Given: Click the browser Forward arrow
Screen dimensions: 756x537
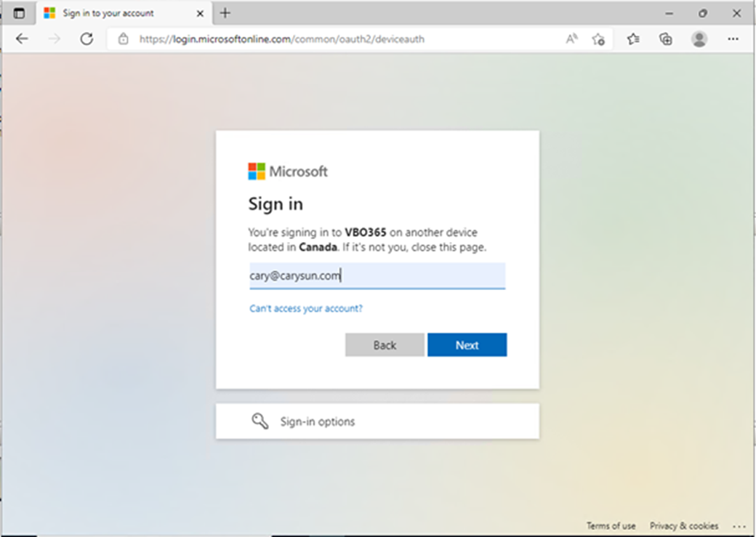Looking at the screenshot, I should pyautogui.click(x=55, y=39).
